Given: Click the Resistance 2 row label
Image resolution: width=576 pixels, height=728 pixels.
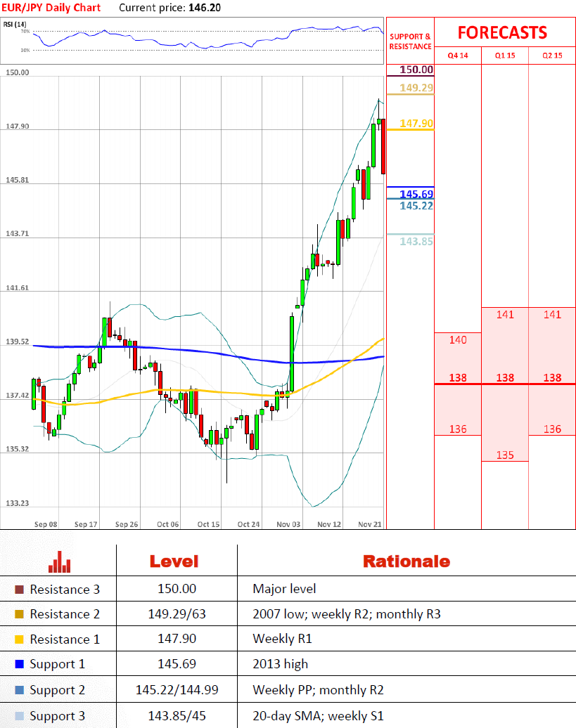Looking at the screenshot, I should pos(65,614).
